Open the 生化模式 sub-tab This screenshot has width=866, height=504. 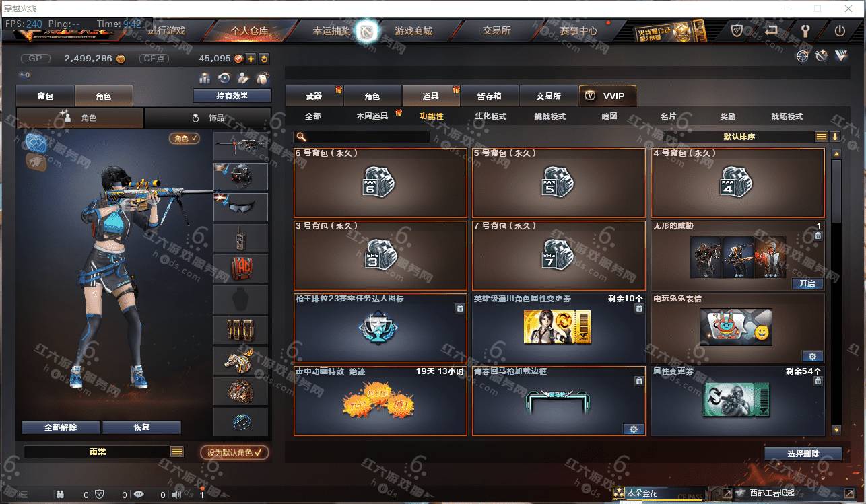click(490, 116)
